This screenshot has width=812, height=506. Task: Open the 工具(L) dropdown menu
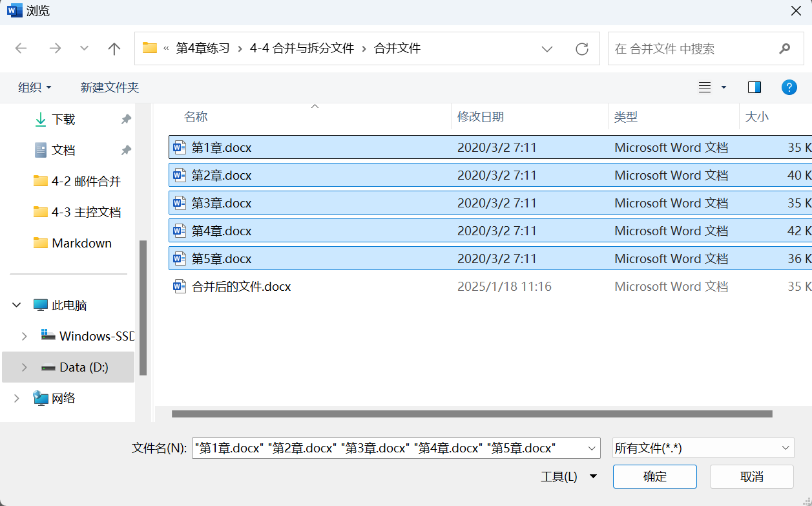point(568,477)
